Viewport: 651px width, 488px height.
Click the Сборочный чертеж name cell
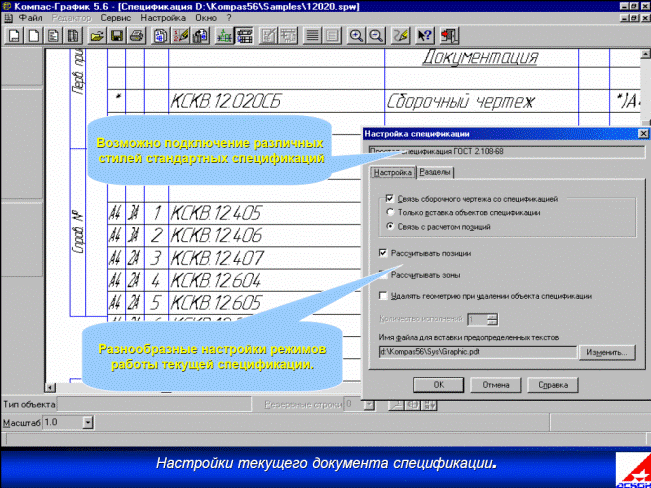tap(481, 101)
